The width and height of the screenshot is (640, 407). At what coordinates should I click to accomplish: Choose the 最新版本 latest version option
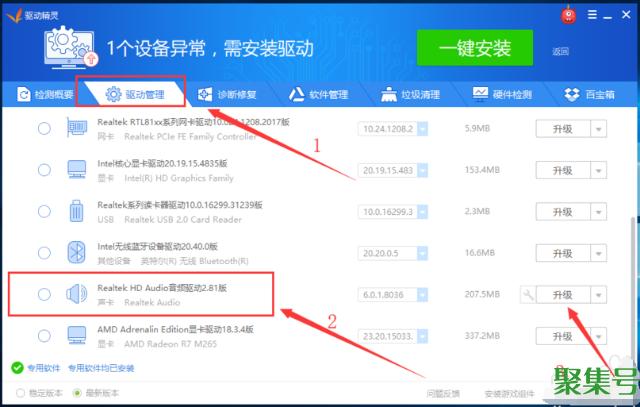77,393
